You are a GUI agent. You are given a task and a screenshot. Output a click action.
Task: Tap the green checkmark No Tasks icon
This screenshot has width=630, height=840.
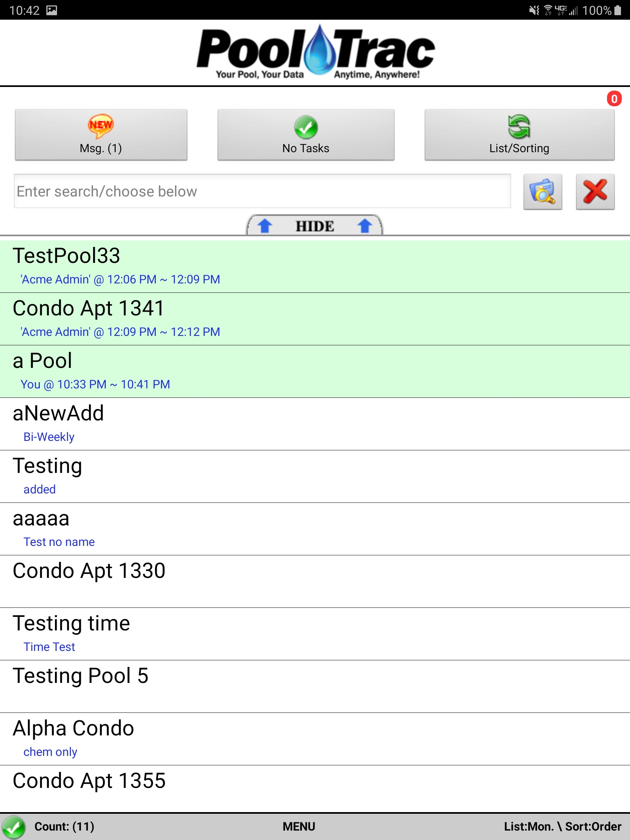[x=306, y=128]
